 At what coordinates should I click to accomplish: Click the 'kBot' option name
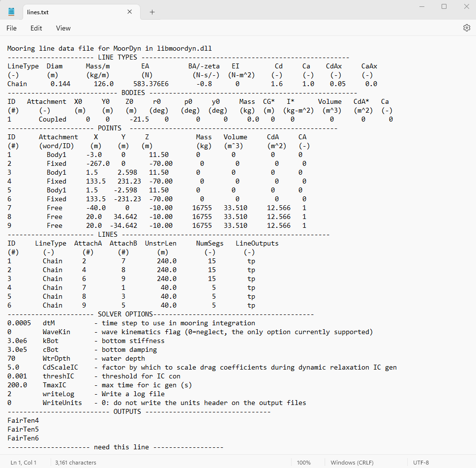click(x=50, y=341)
